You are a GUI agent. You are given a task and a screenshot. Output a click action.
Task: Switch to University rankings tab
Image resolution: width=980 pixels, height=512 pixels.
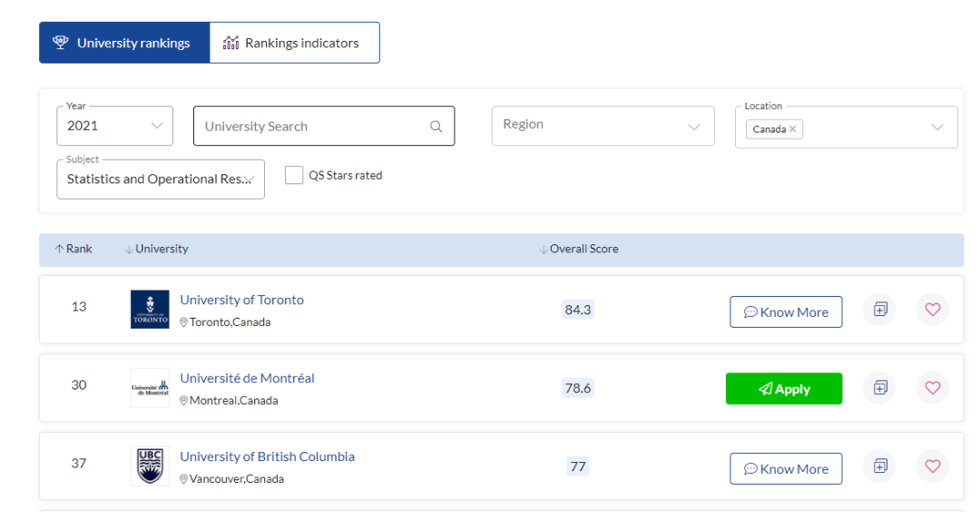pos(124,43)
